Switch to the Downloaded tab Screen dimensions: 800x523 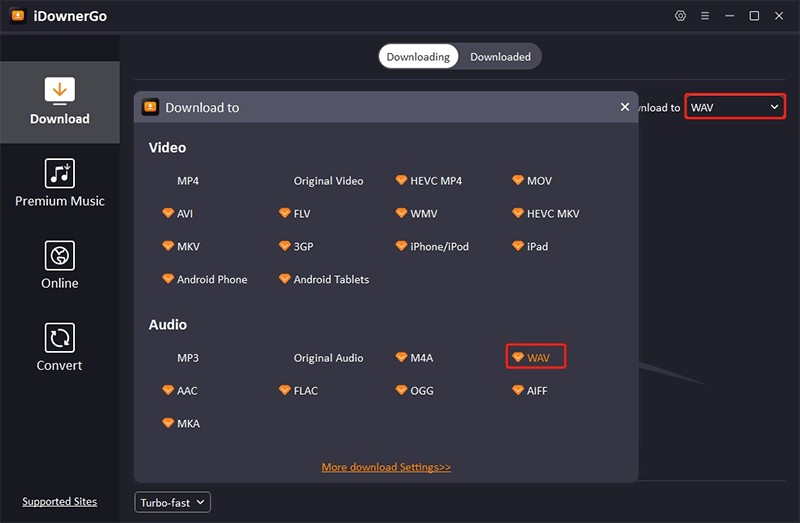pos(500,57)
